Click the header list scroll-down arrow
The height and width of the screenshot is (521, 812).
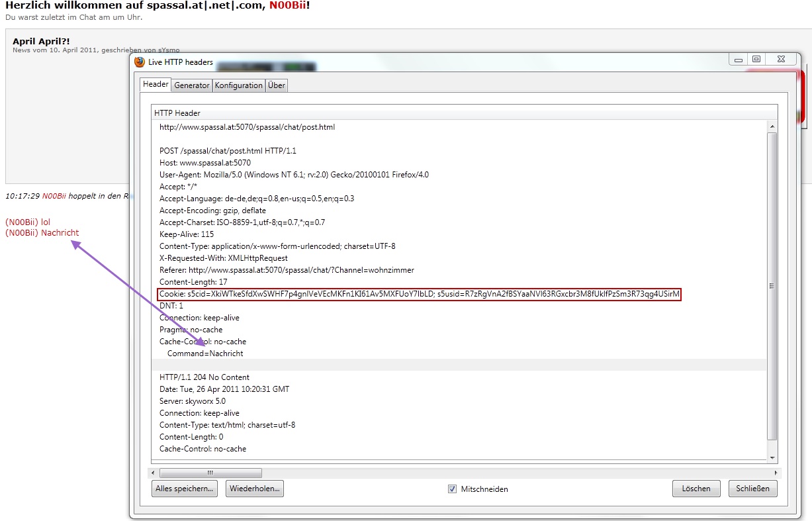(772, 457)
